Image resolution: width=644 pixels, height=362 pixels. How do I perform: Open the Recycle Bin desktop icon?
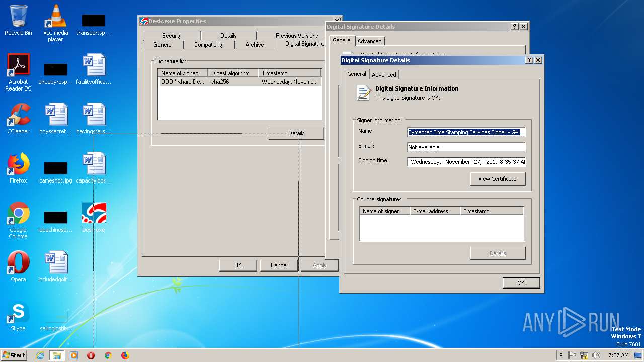(18, 20)
